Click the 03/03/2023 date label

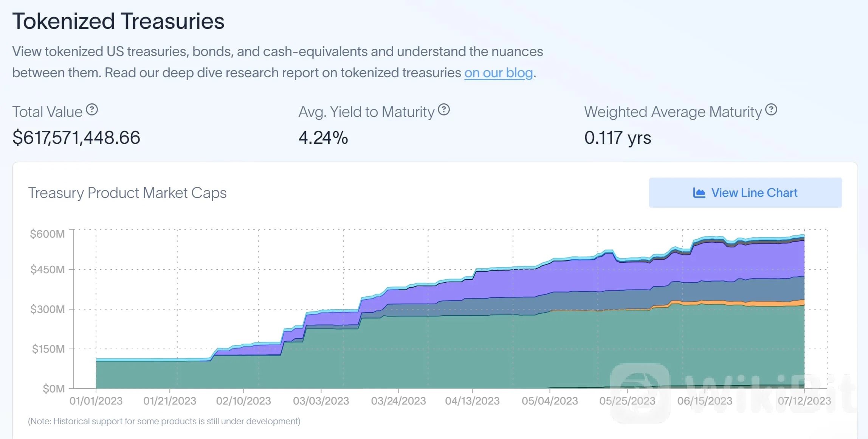321,401
